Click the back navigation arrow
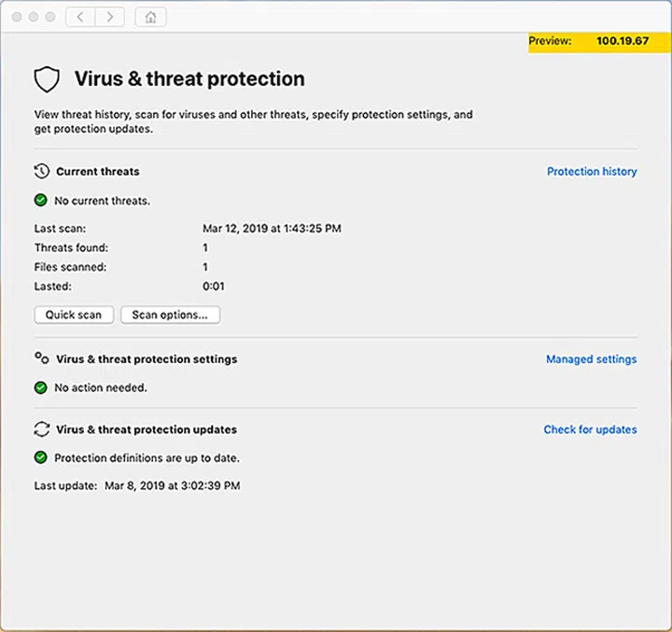The image size is (672, 632). (x=81, y=17)
